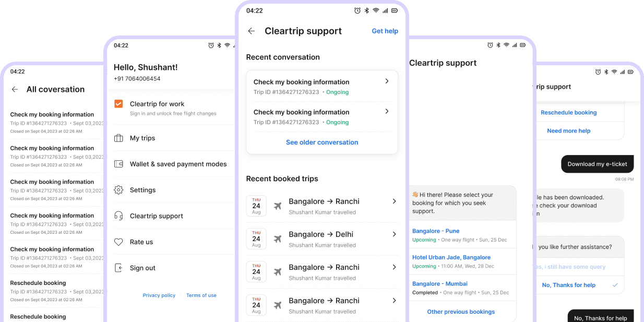This screenshot has height=322, width=644.
Task: Tap headset icon for Cleartrip support
Action: pos(118,216)
